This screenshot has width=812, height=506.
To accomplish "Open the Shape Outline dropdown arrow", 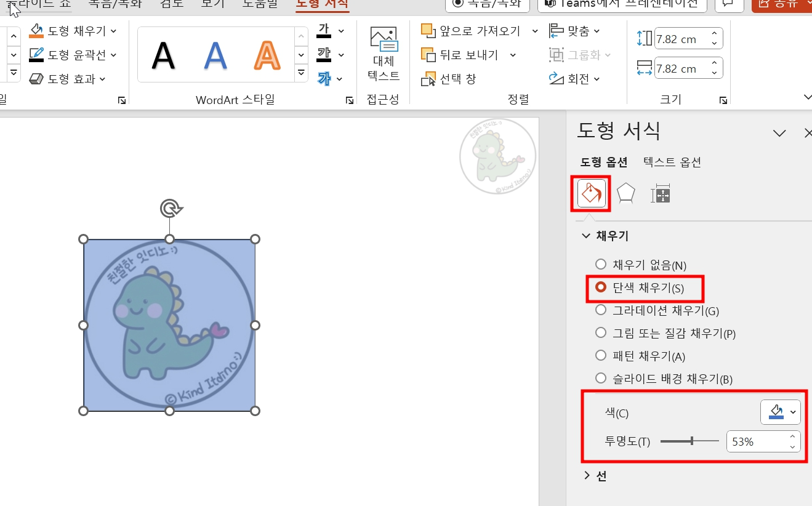I will pyautogui.click(x=114, y=55).
